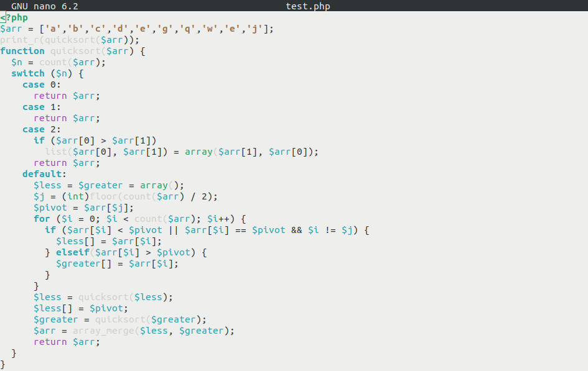
Task: Click the closing brace after the $greater[] assignment
Action: 48,275
